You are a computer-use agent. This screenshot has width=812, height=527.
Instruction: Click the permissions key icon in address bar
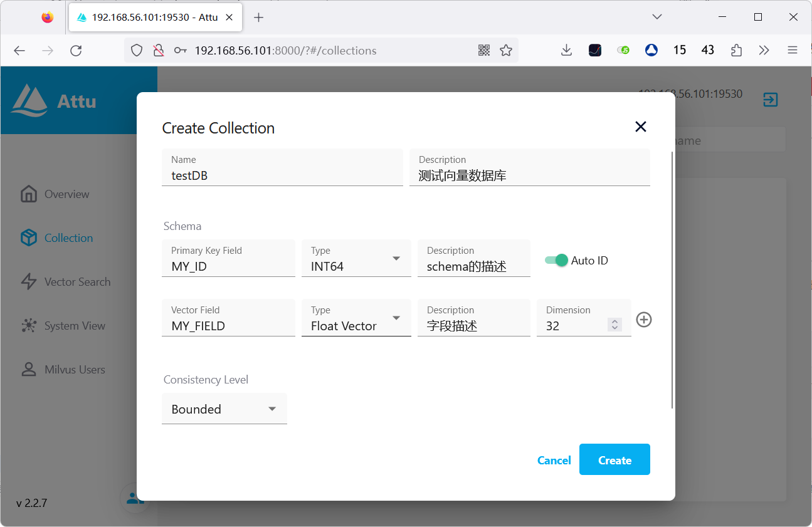click(181, 51)
